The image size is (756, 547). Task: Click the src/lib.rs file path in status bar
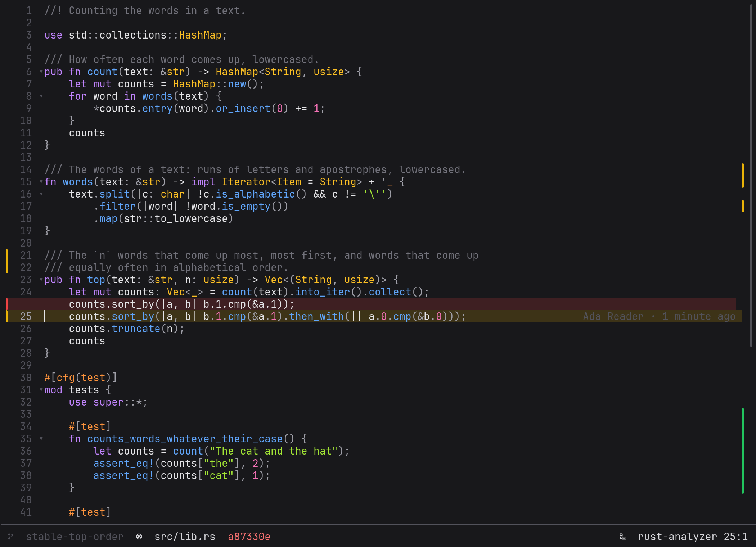click(185, 537)
